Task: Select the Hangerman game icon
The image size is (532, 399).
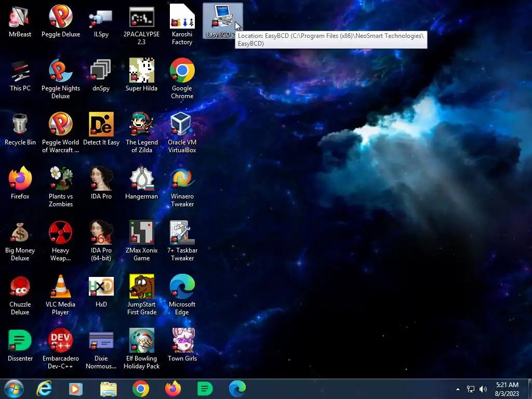Action: pos(141,183)
